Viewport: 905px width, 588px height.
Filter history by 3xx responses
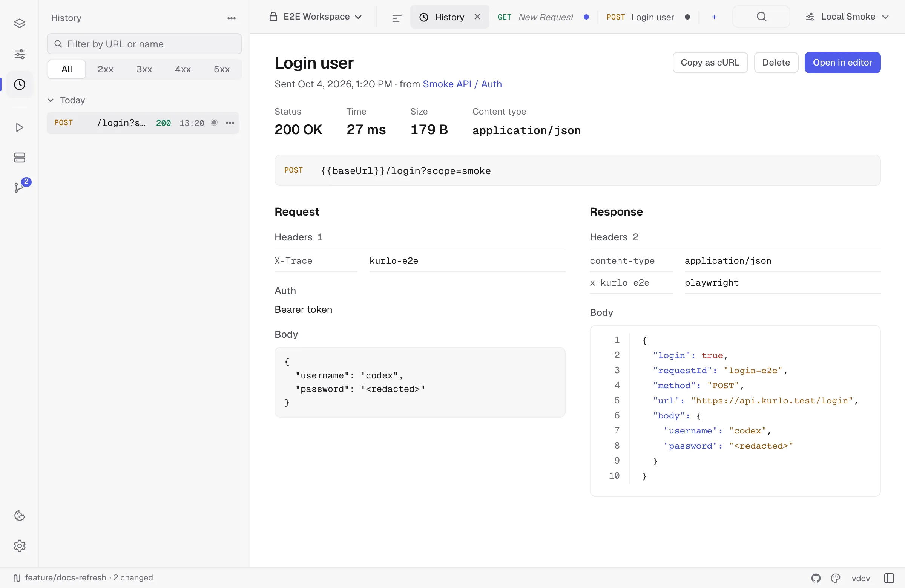(x=144, y=69)
